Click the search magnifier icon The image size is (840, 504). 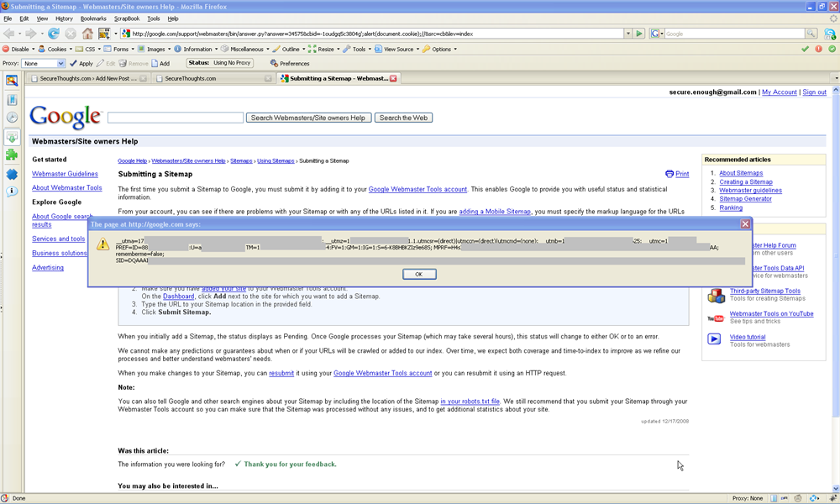(811, 34)
